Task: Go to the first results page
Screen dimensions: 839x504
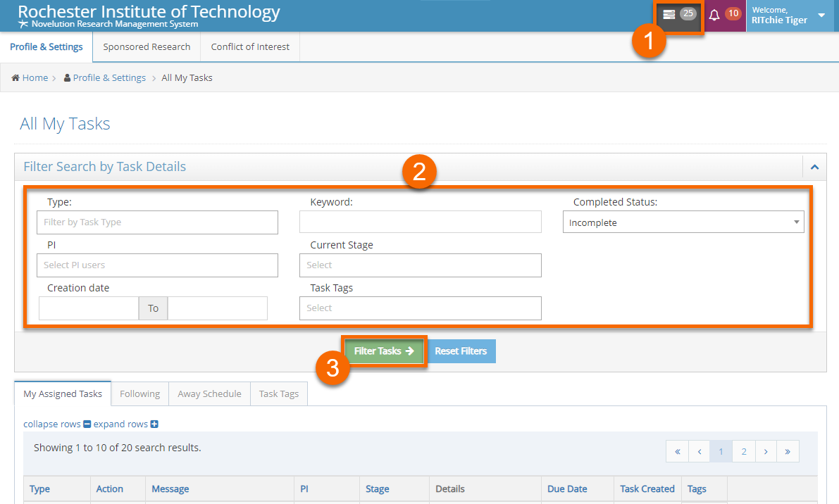Action: point(677,452)
